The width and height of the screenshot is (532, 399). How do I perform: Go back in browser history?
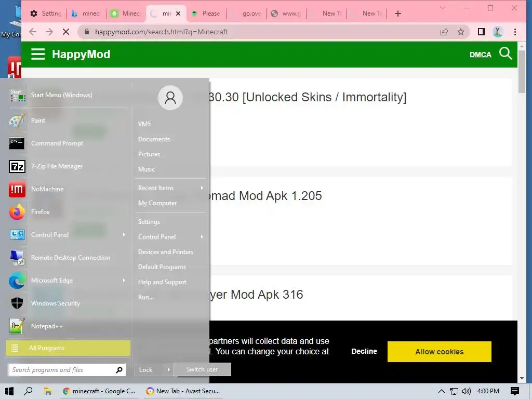(33, 32)
